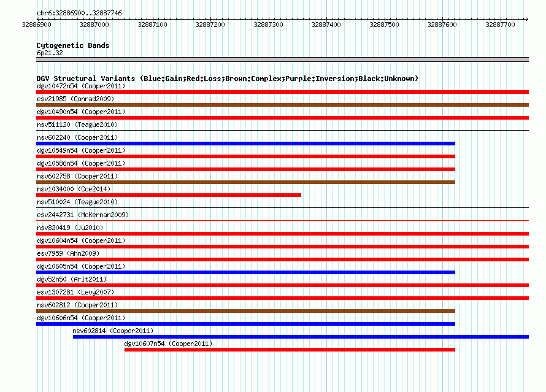This screenshot has height=392, width=546.
Task: Click the brown nsv602812 complex bar
Action: pos(245,311)
